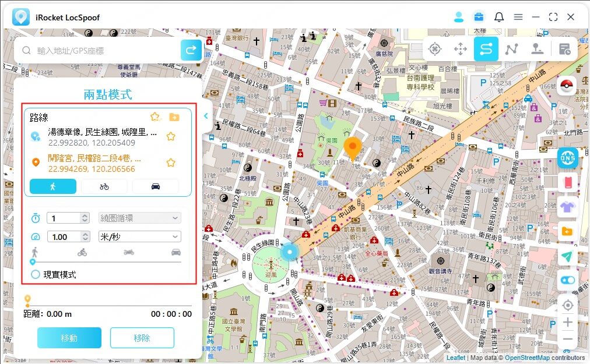Favorite the route with star icon
The height and width of the screenshot is (364, 590).
coord(155,117)
